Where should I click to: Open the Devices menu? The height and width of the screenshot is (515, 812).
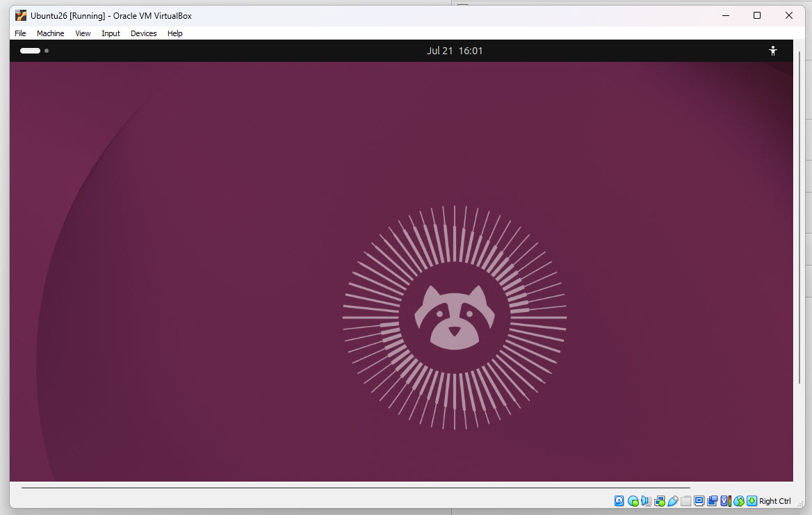click(143, 33)
